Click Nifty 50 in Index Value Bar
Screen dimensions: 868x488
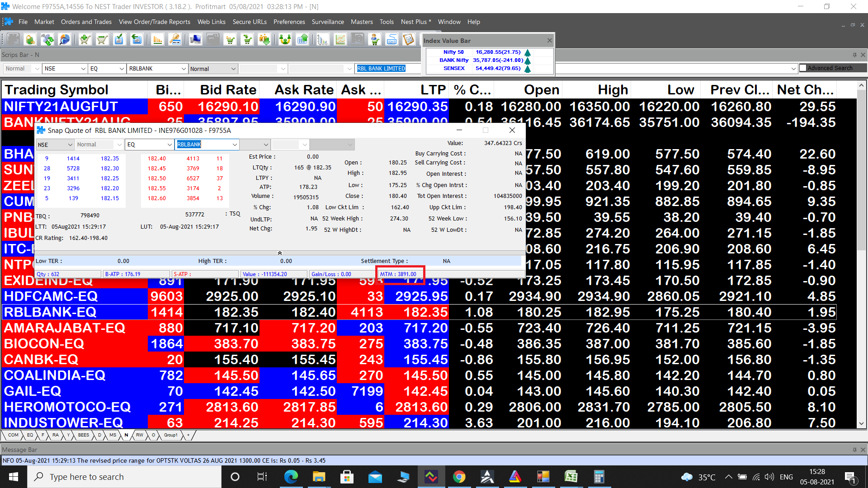[453, 52]
